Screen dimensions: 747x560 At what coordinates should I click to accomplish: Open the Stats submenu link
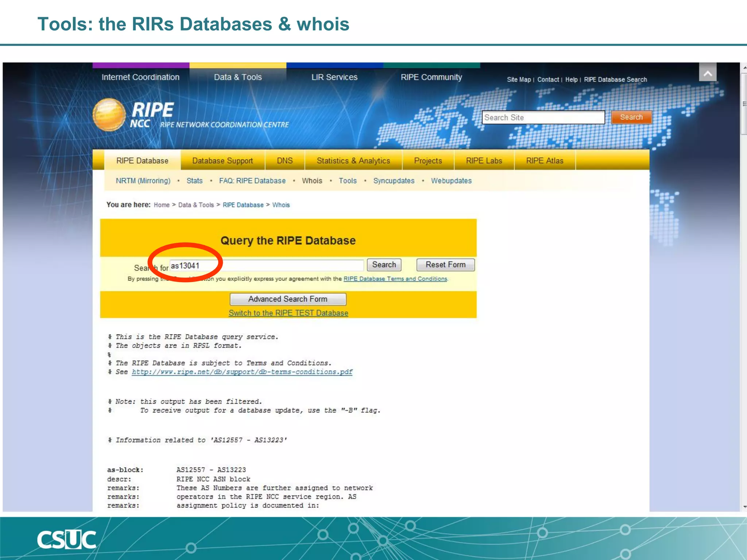(x=194, y=181)
